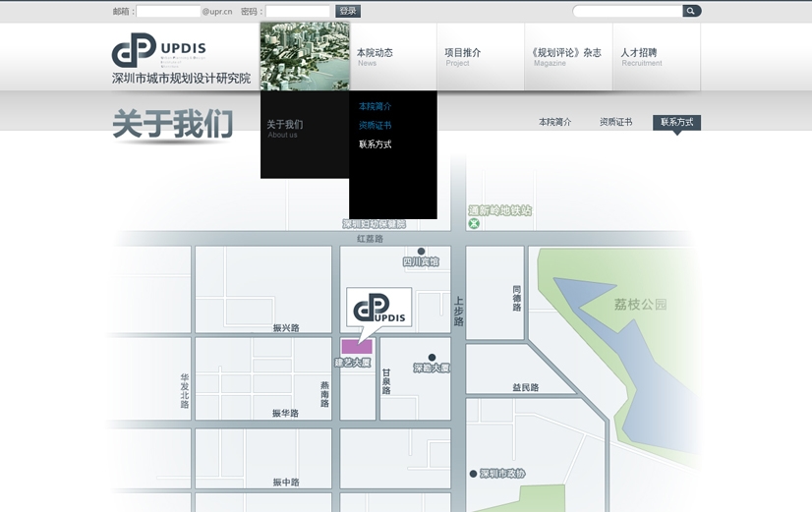The width and height of the screenshot is (812, 512).
Task: Click the UPDIS logo callout on map
Action: point(378,309)
